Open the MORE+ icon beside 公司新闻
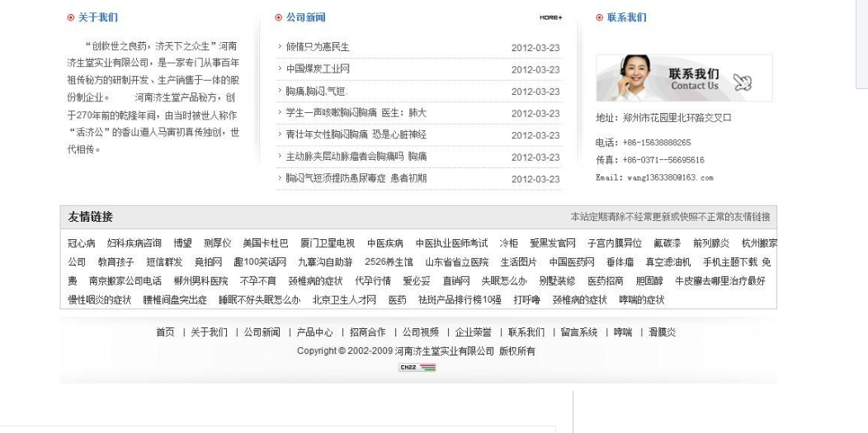Viewport: 868px width, 433px height. [x=551, y=17]
